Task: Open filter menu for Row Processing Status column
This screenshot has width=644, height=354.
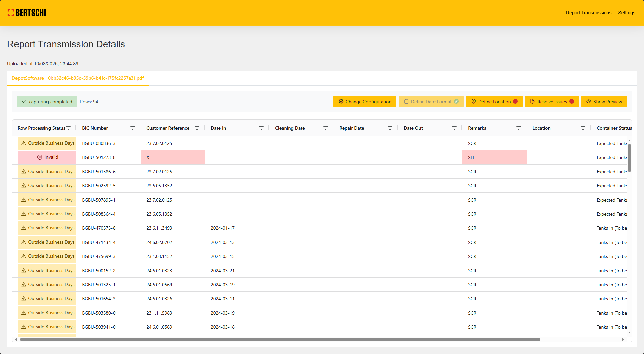Action: (x=68, y=128)
